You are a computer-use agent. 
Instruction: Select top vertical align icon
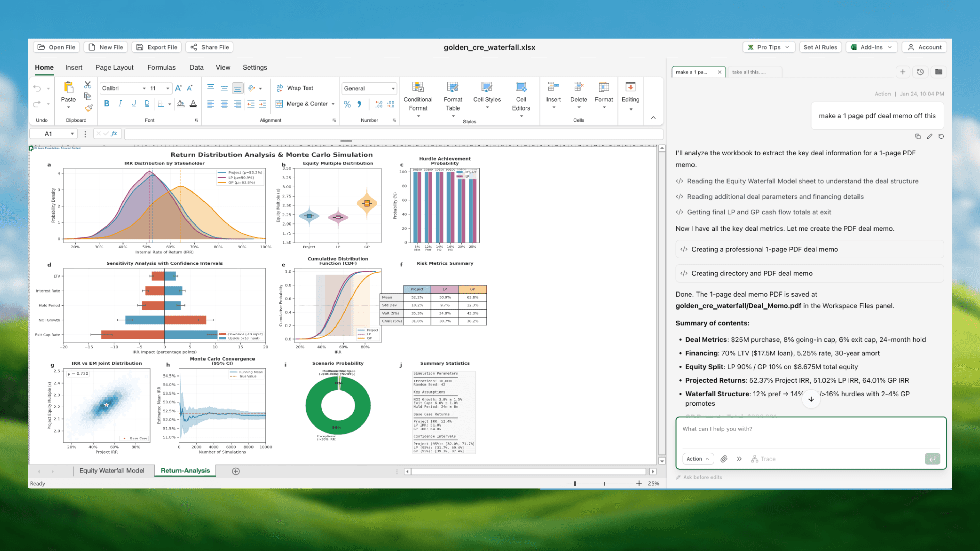pos(210,87)
